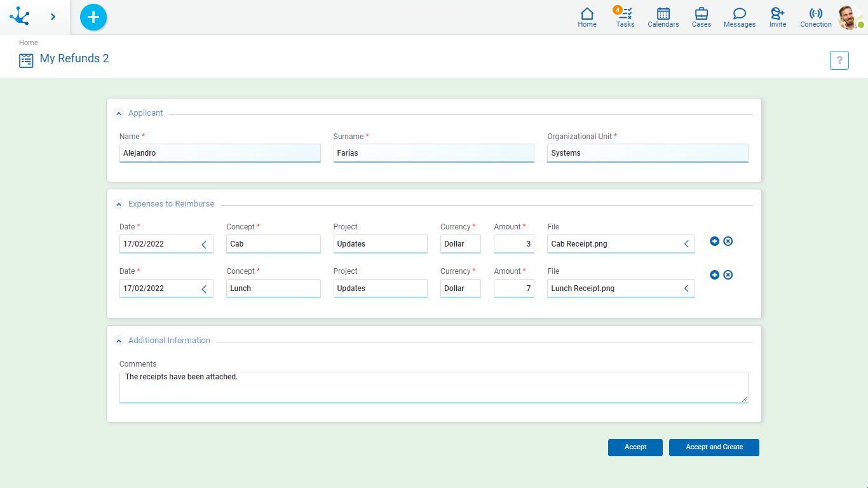Collapse the Expenses to Reimburse section
Image resolution: width=868 pixels, height=488 pixels.
(x=119, y=205)
